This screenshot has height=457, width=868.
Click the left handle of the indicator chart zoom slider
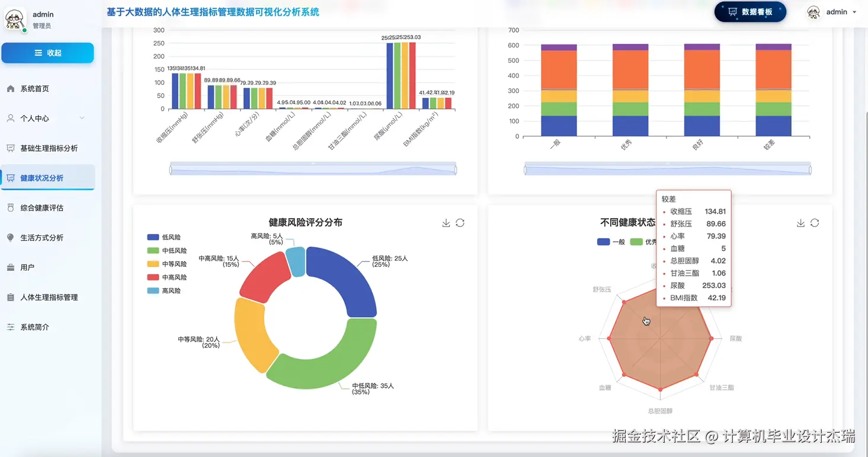[171, 170]
